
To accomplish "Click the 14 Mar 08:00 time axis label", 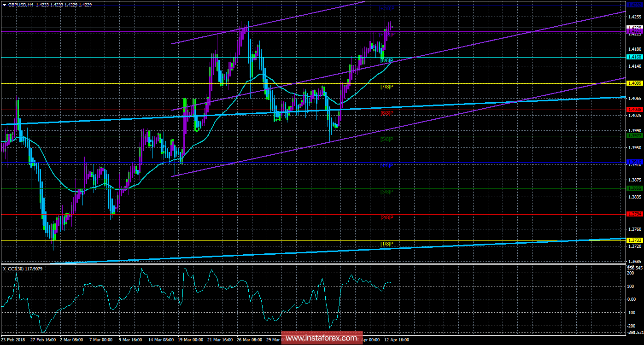I will point(162,339).
